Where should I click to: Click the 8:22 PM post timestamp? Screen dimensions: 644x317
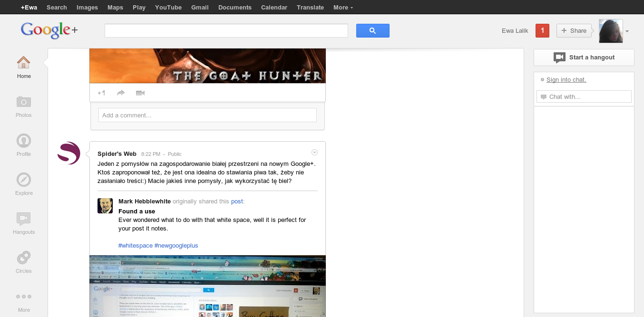[x=151, y=154]
